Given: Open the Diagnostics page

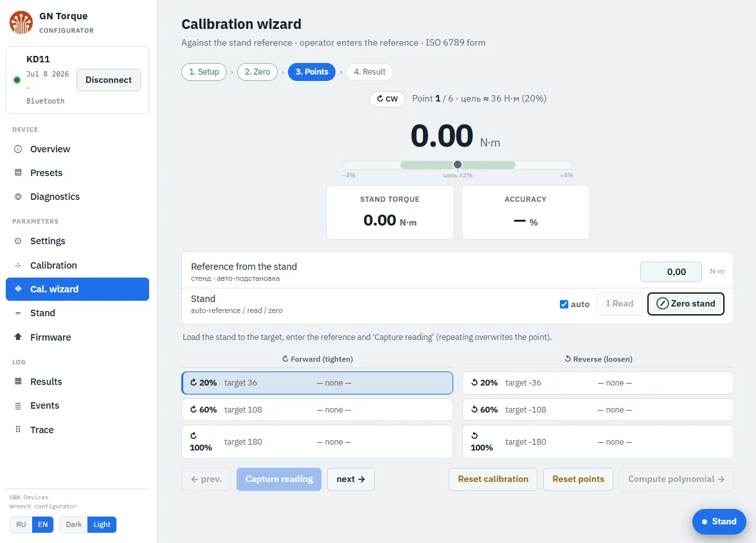Looking at the screenshot, I should point(77,197).
